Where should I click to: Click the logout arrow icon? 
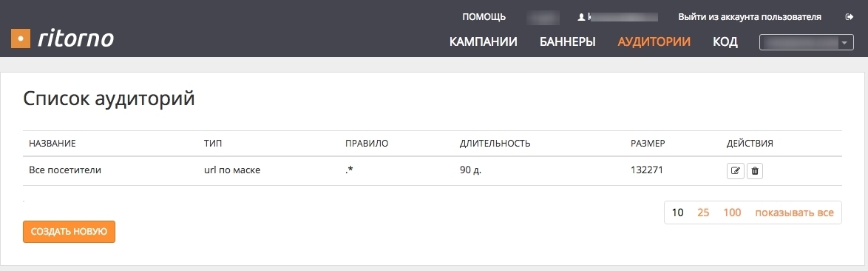pyautogui.click(x=850, y=17)
